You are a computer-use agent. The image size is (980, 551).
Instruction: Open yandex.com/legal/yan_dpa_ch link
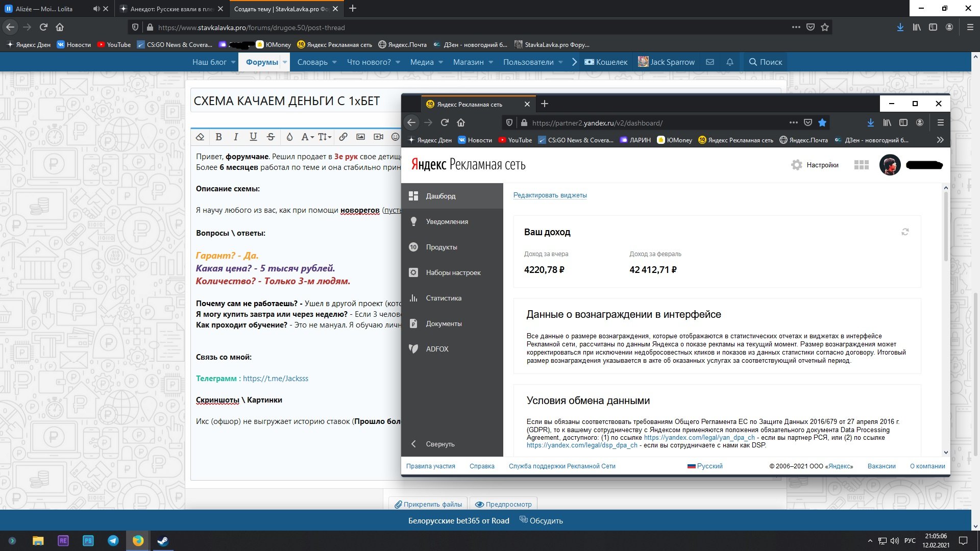699,438
